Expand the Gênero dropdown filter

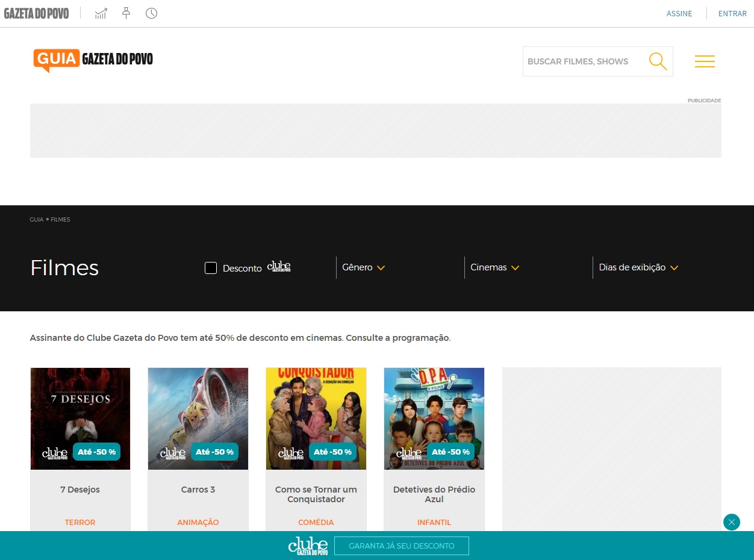click(x=363, y=267)
